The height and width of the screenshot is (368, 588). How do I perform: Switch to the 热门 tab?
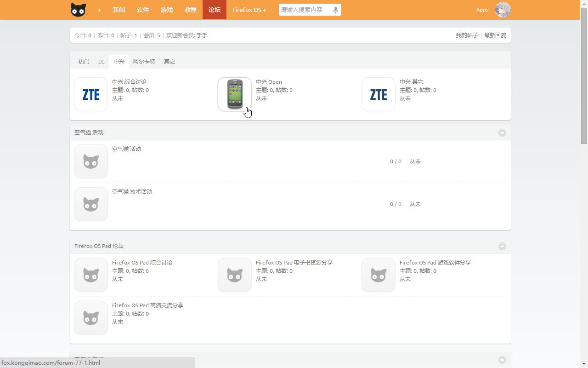(x=84, y=62)
